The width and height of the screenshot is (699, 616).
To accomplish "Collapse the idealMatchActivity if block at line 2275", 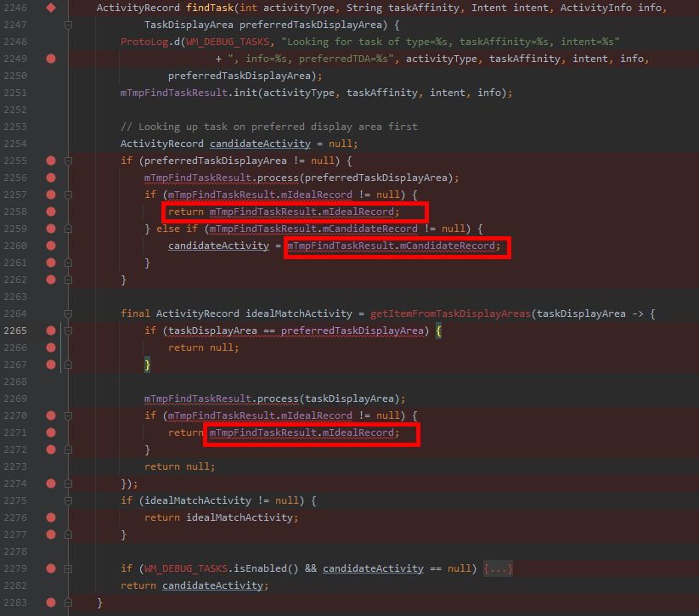I will (x=68, y=500).
